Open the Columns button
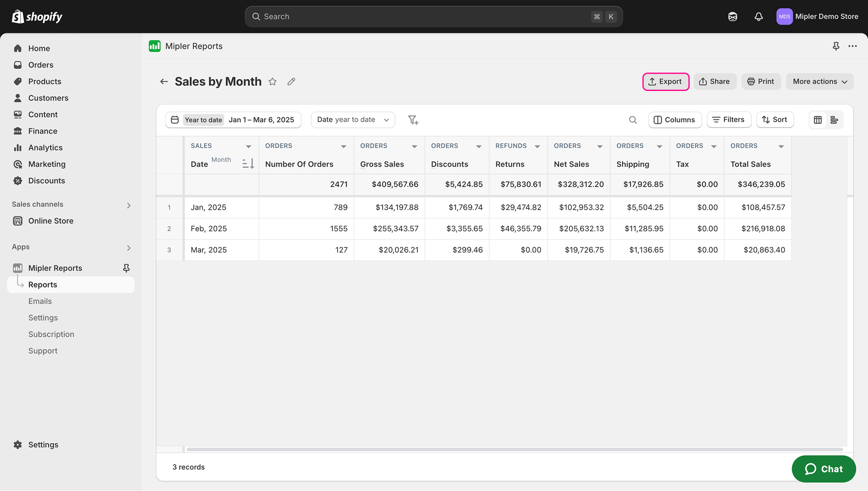The image size is (868, 491). tap(675, 120)
